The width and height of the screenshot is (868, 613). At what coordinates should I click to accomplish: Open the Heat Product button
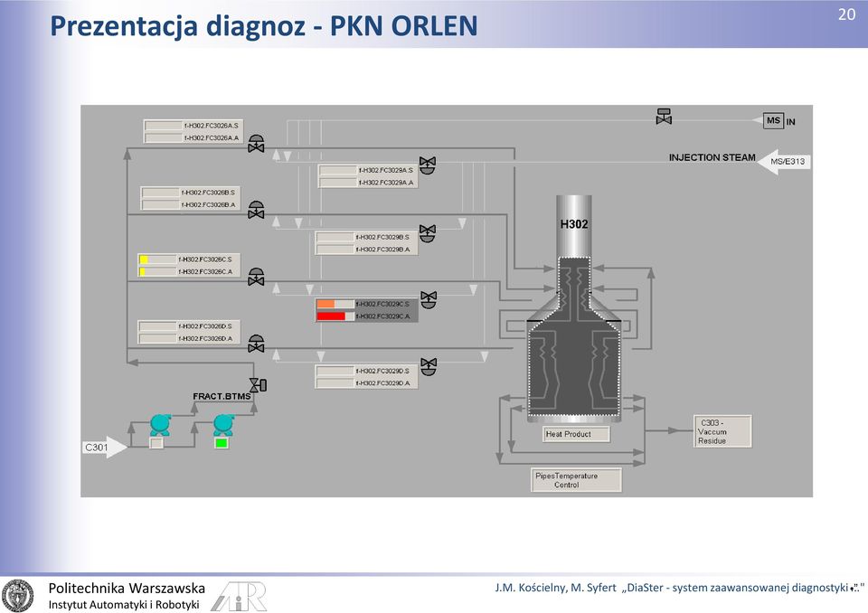click(576, 434)
